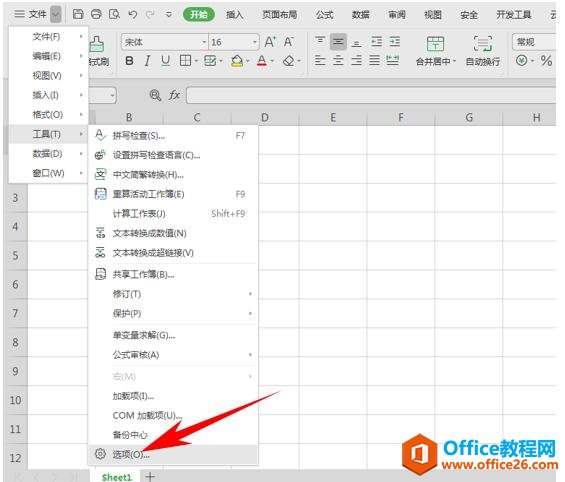Center text horizontally
565x482 pixels.
(338, 60)
